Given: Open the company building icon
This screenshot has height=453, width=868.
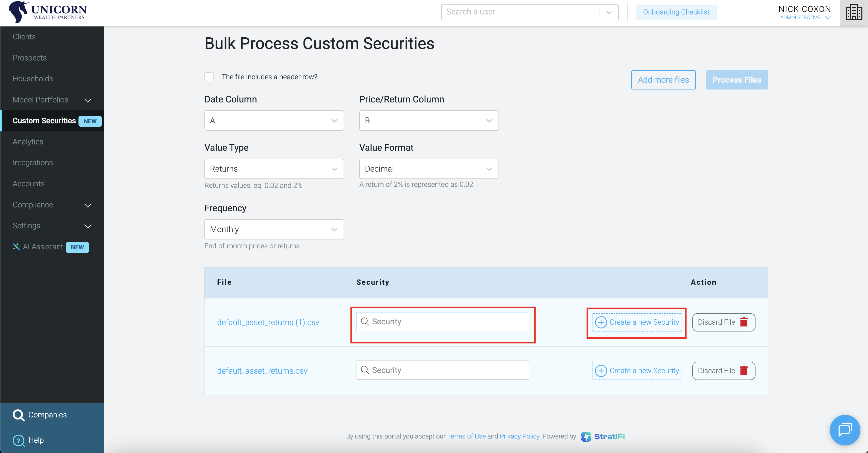Looking at the screenshot, I should click(854, 12).
